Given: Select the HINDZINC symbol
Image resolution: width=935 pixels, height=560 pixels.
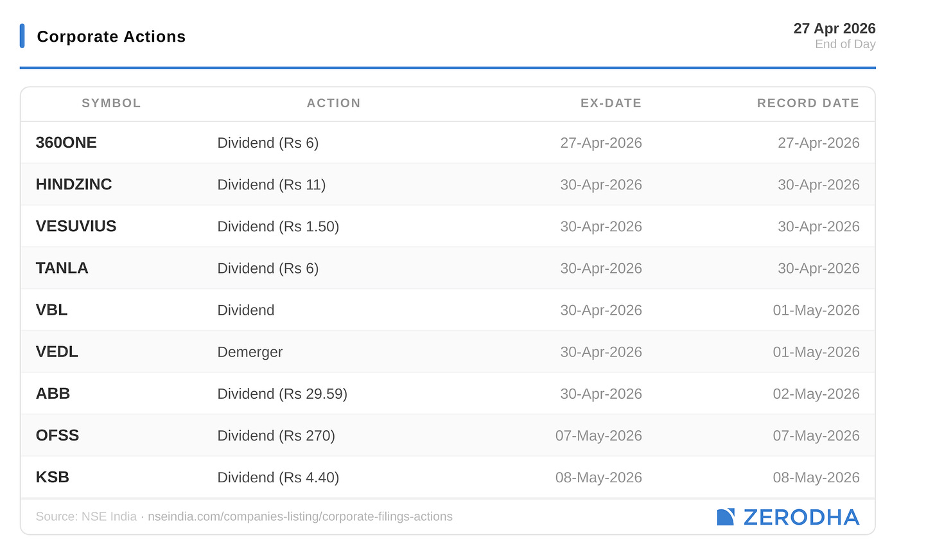Looking at the screenshot, I should (74, 184).
